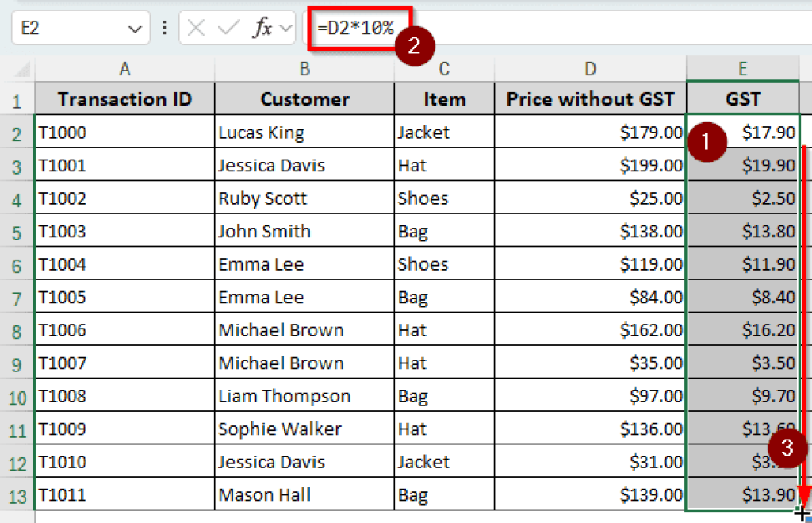Click cell C4 containing Shoes

coord(443,198)
